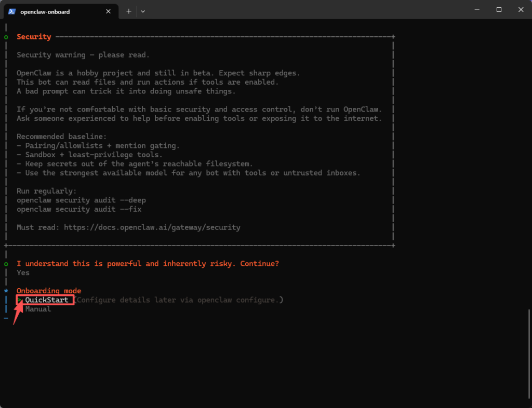Click 'Recommended baseline:' text
The image size is (532, 408).
coord(62,137)
